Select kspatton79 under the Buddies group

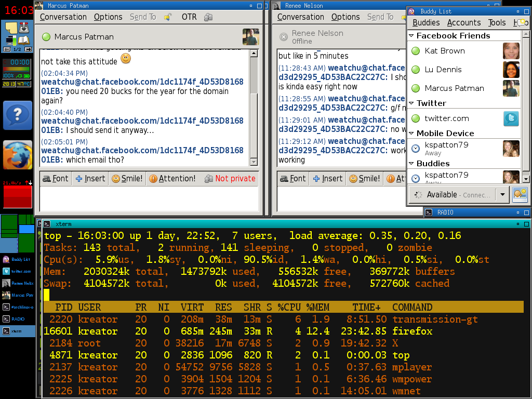(x=464, y=177)
